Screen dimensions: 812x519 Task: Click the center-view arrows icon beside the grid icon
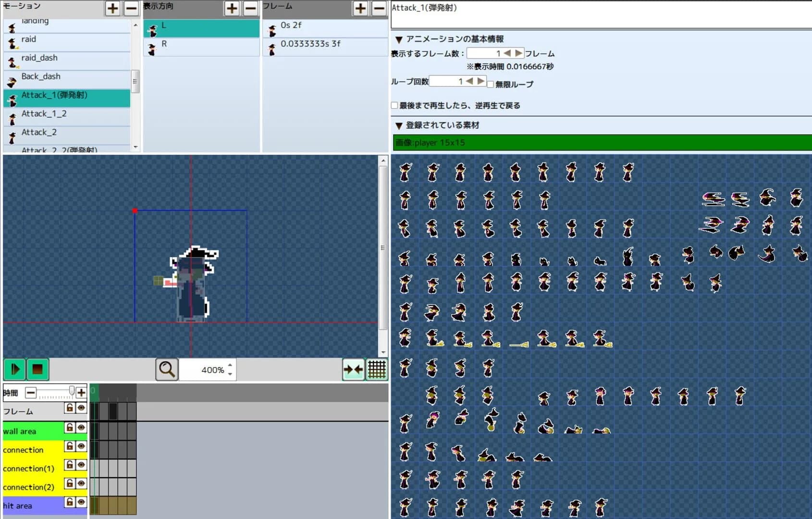[x=354, y=370]
